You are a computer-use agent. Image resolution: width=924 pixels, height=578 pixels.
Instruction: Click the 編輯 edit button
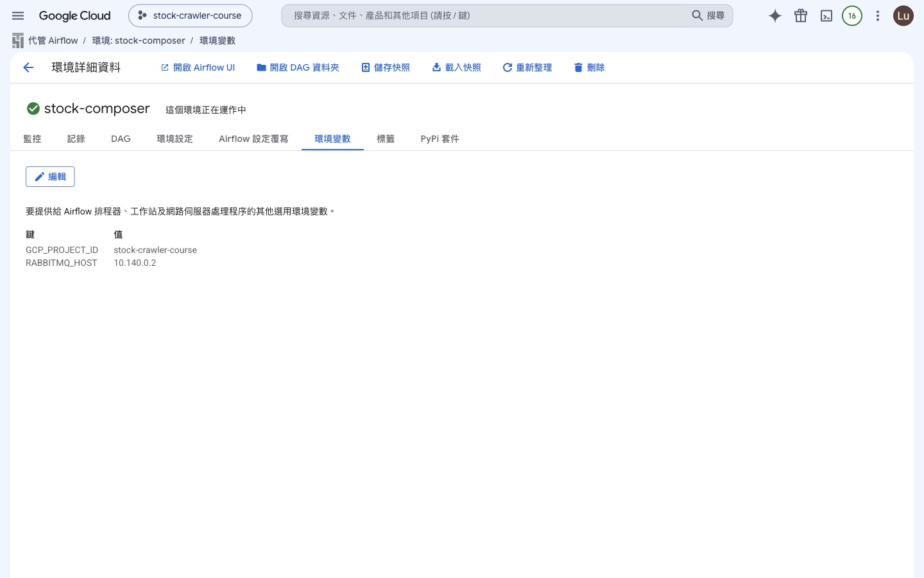50,177
